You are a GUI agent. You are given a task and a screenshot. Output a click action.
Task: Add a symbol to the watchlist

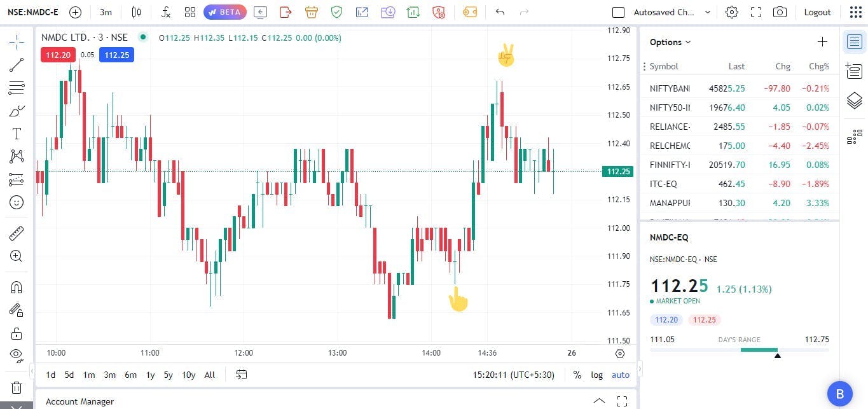tap(822, 42)
